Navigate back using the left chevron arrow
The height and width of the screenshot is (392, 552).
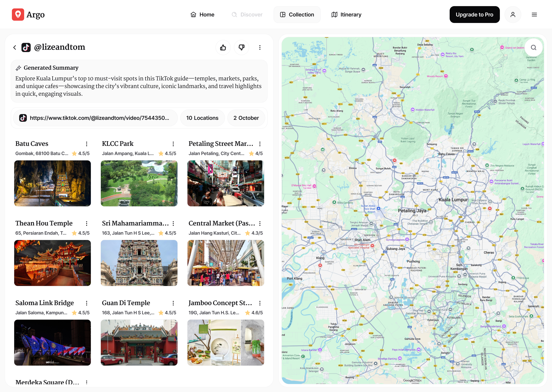15,47
